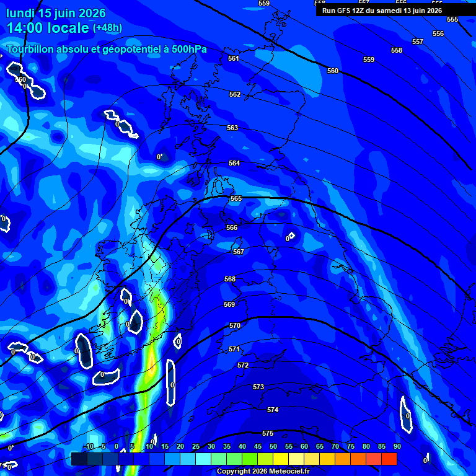The width and height of the screenshot is (476, 476).
Task: Click the '90' value on the colour scale
Action: tap(397, 446)
